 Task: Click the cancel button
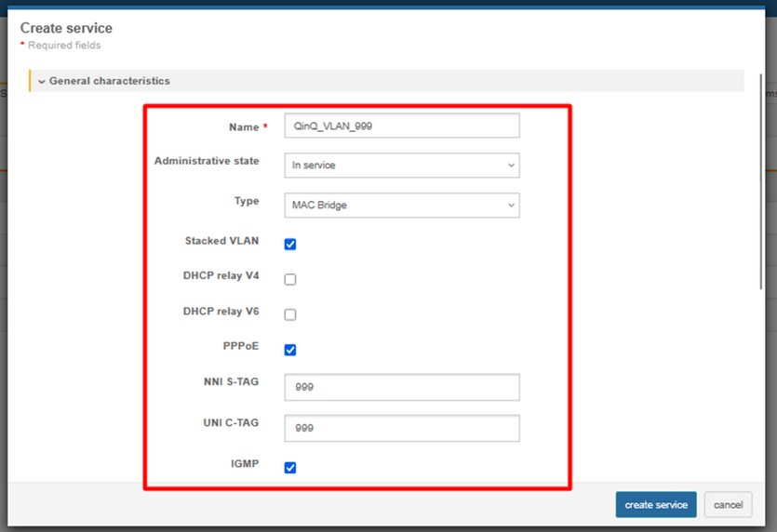[728, 504]
